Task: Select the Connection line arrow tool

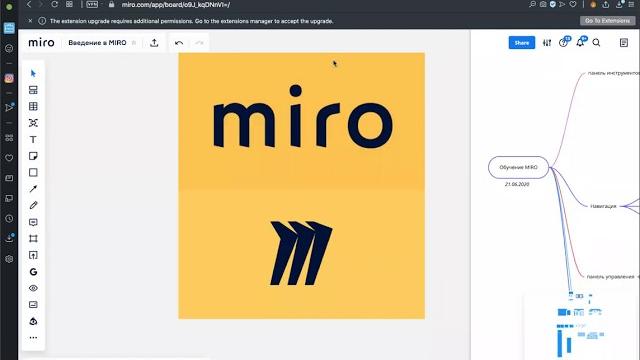Action: (33, 189)
